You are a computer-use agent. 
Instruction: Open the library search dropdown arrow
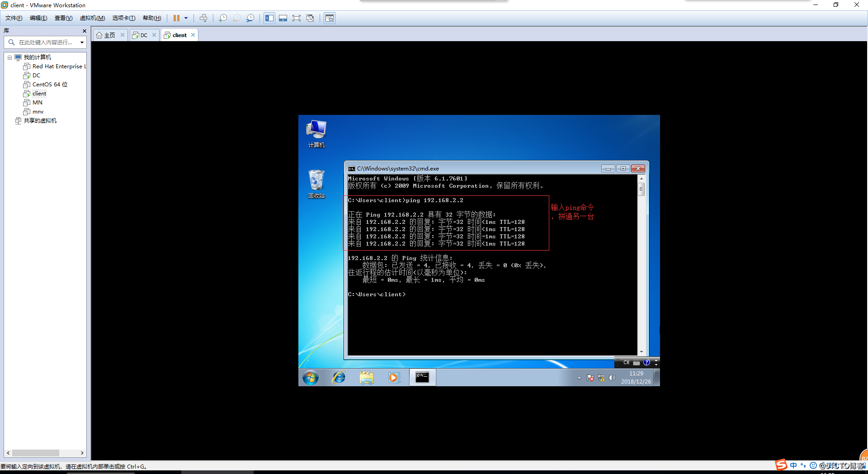[x=82, y=42]
